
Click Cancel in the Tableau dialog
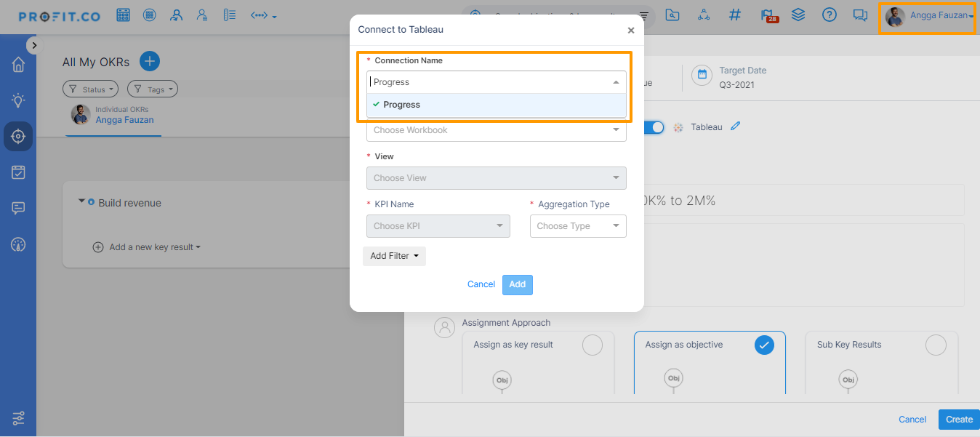click(481, 284)
